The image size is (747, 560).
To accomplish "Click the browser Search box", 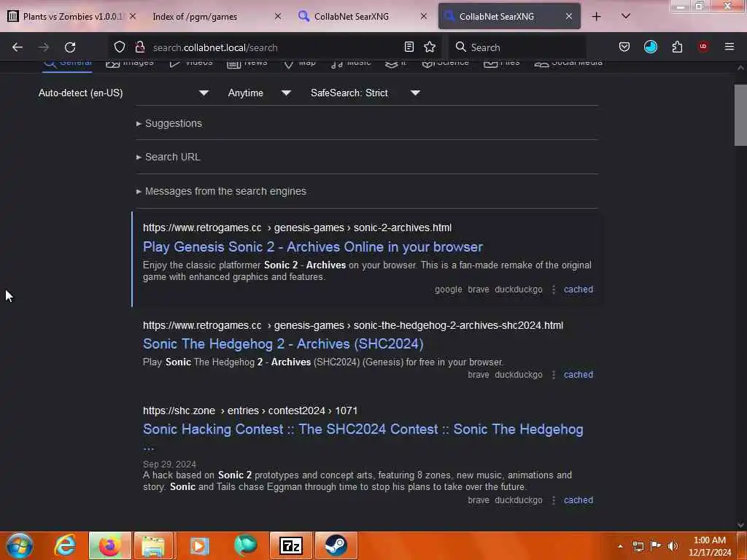I will pos(519,47).
